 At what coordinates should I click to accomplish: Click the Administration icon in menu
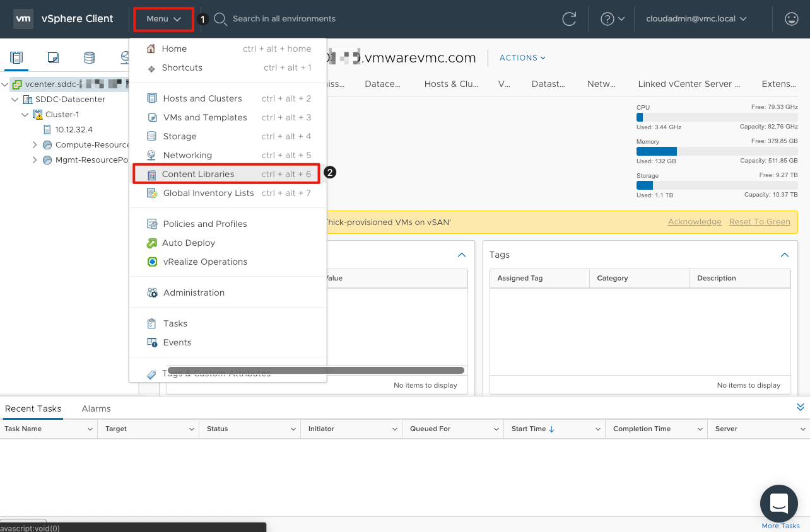pyautogui.click(x=152, y=292)
